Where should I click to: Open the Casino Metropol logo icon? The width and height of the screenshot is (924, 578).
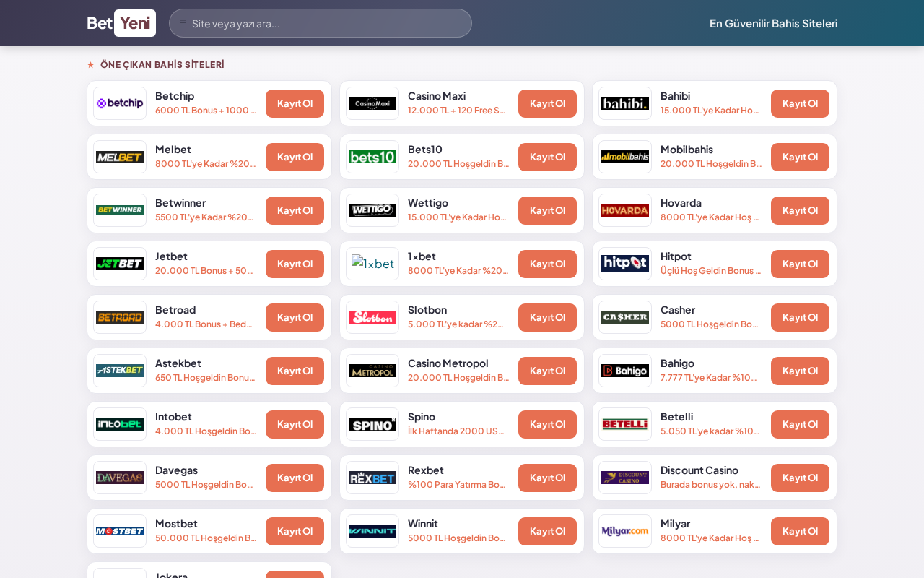[x=372, y=371]
